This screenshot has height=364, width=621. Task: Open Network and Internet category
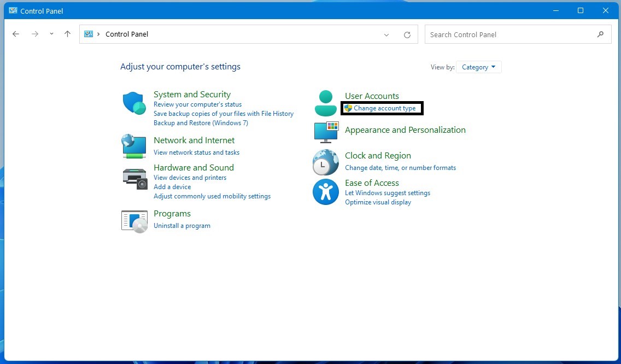(194, 140)
